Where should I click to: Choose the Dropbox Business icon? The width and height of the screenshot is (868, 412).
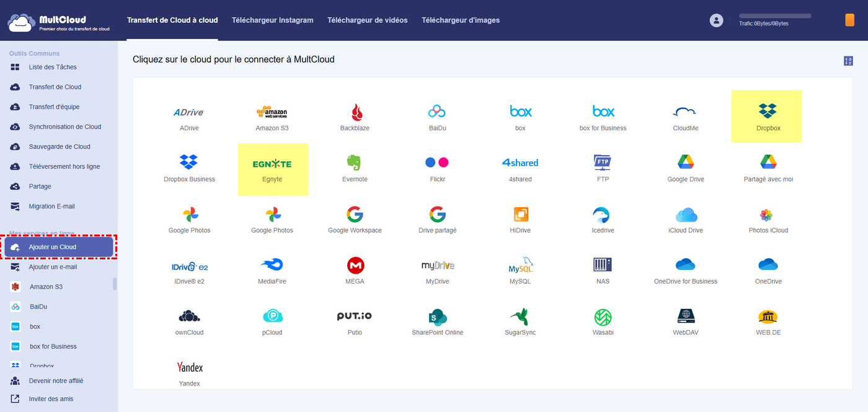tap(189, 163)
